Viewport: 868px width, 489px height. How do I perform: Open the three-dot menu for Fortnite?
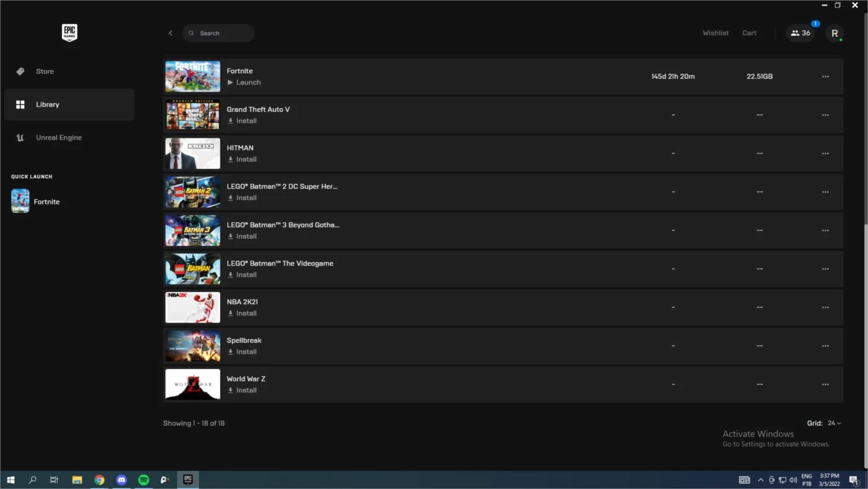[x=825, y=76]
